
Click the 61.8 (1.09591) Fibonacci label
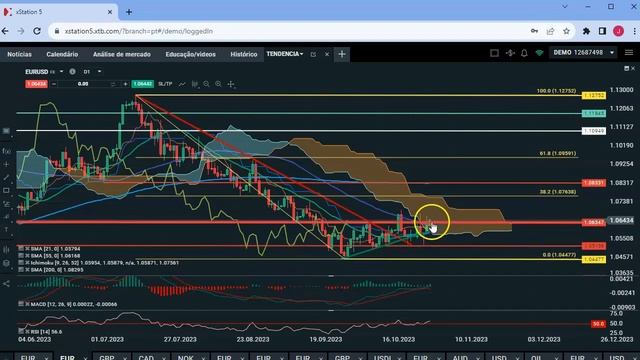(x=558, y=153)
